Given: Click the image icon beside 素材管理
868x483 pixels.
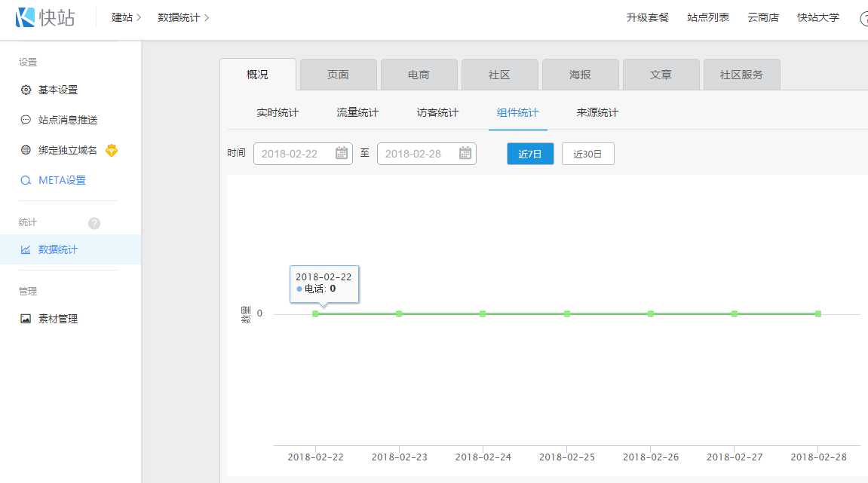Looking at the screenshot, I should coord(26,319).
